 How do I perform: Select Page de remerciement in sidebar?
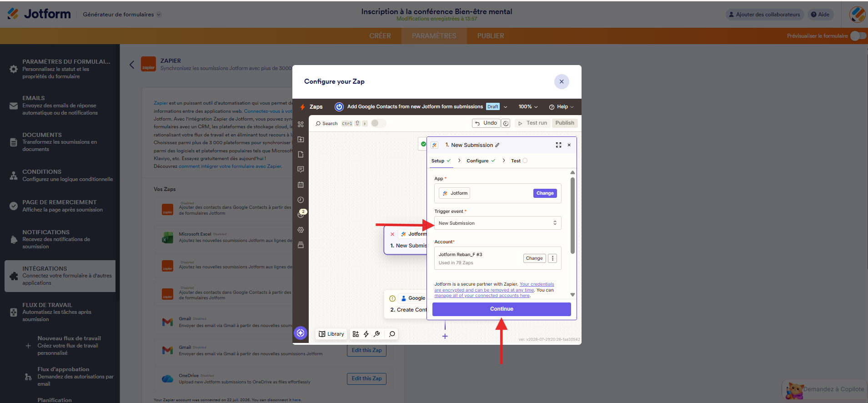click(x=60, y=206)
